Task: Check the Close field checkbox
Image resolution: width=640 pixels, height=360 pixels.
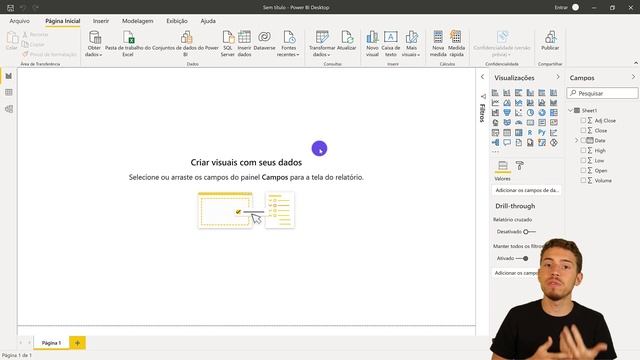Action: (583, 130)
